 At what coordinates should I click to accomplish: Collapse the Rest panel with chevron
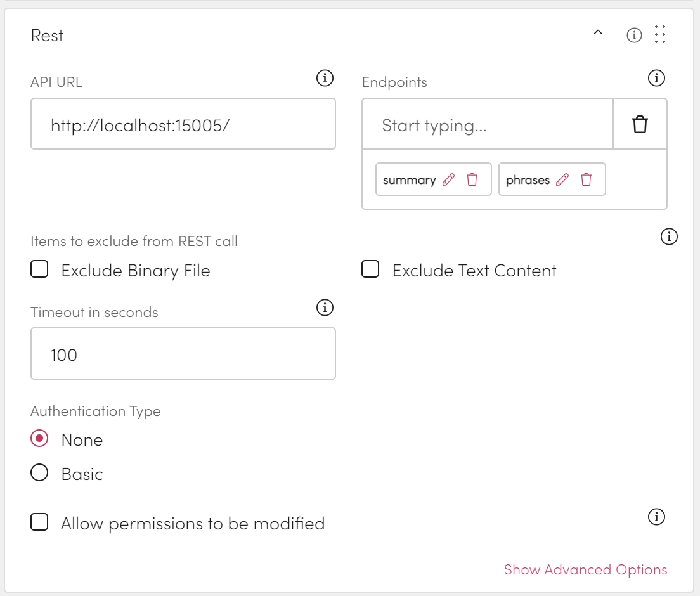pos(597,34)
